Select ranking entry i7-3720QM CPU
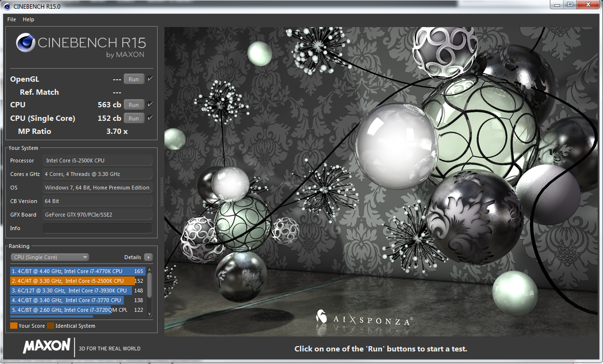603x364 pixels. [x=77, y=310]
